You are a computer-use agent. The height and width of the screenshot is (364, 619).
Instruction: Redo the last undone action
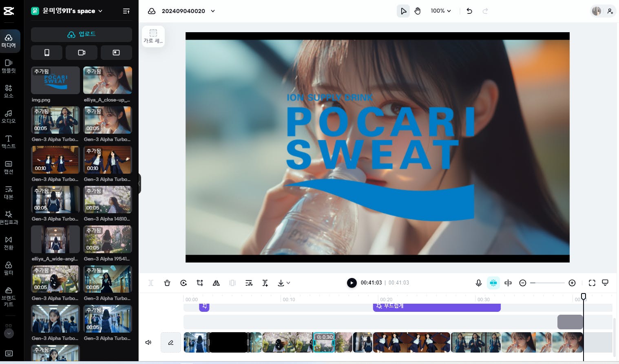(x=485, y=11)
